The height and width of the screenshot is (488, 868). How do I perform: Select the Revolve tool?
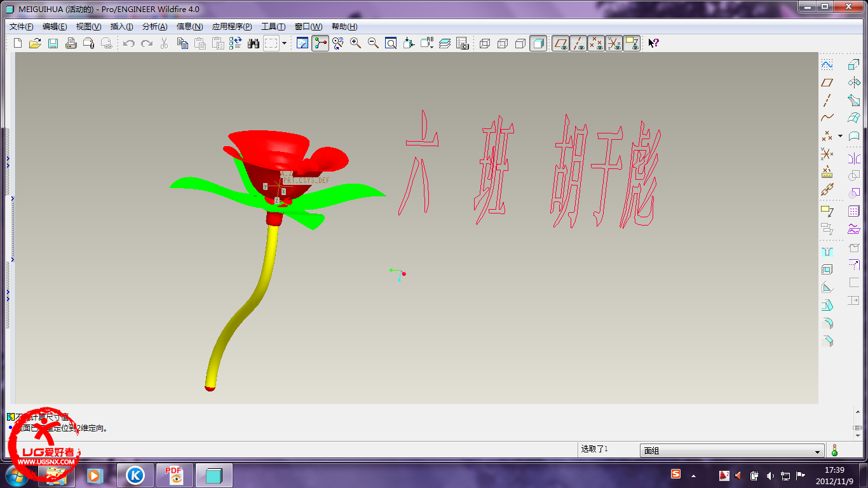click(x=854, y=83)
